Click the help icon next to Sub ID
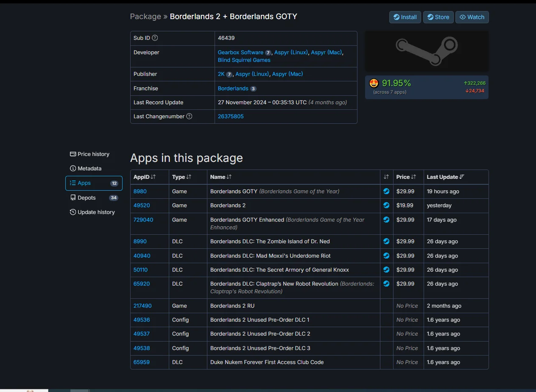 pos(155,38)
